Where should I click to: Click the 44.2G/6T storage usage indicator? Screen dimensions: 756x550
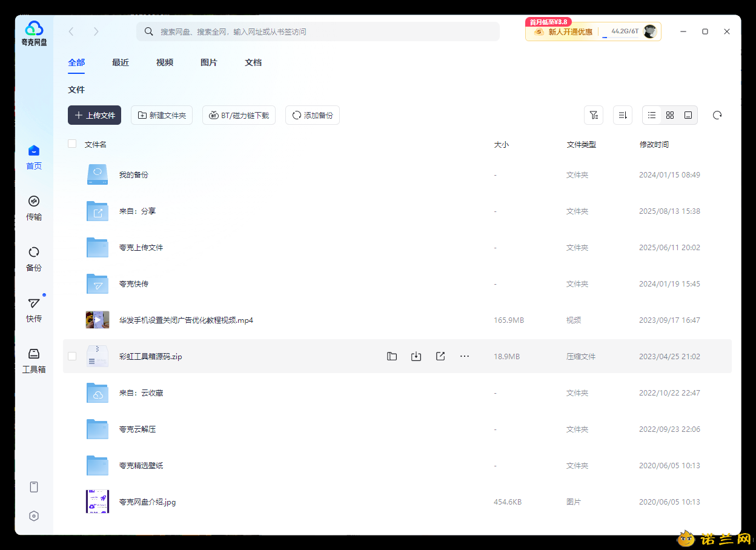[x=621, y=32]
